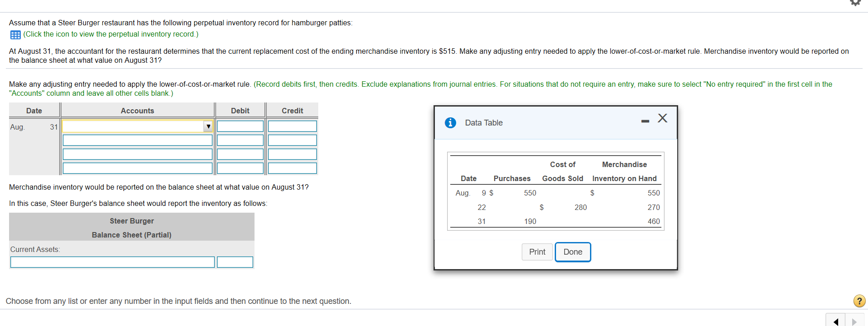This screenshot has height=326, width=868.
Task: Click the Date column header in journal
Action: point(34,111)
